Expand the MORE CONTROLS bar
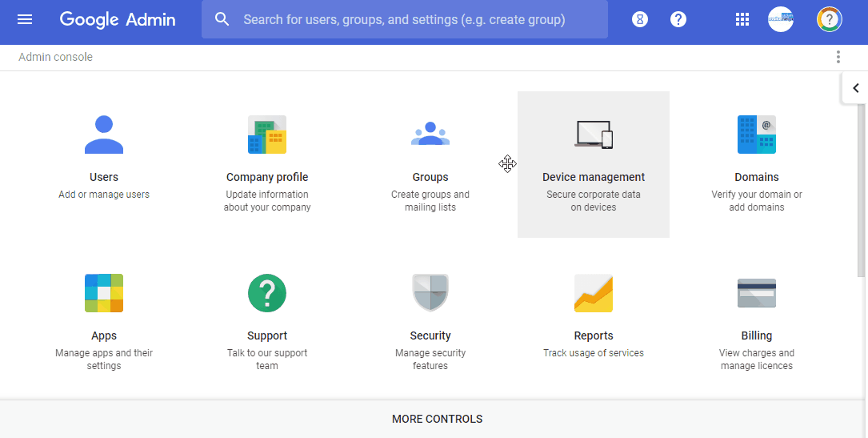This screenshot has height=438, width=868. [434, 419]
